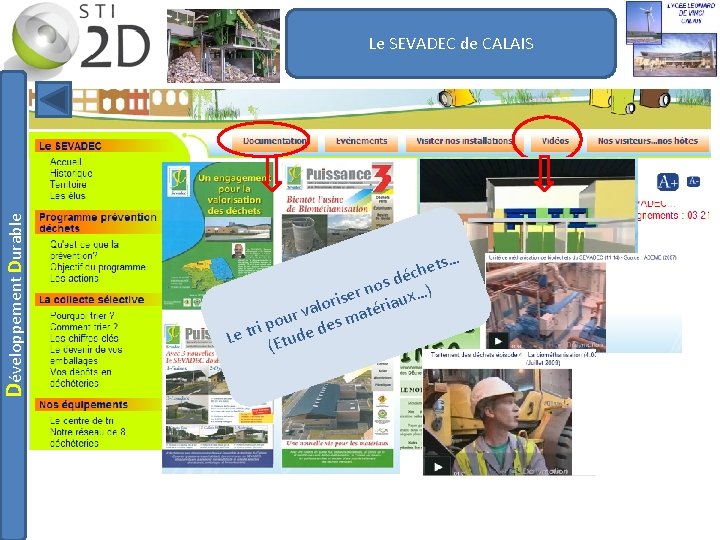The width and height of the screenshot is (720, 540).
Task: Click the 3D installation video frame
Action: coord(528,205)
